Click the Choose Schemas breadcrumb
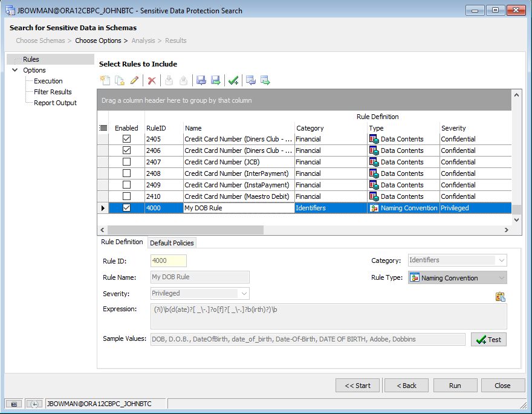 coord(41,40)
